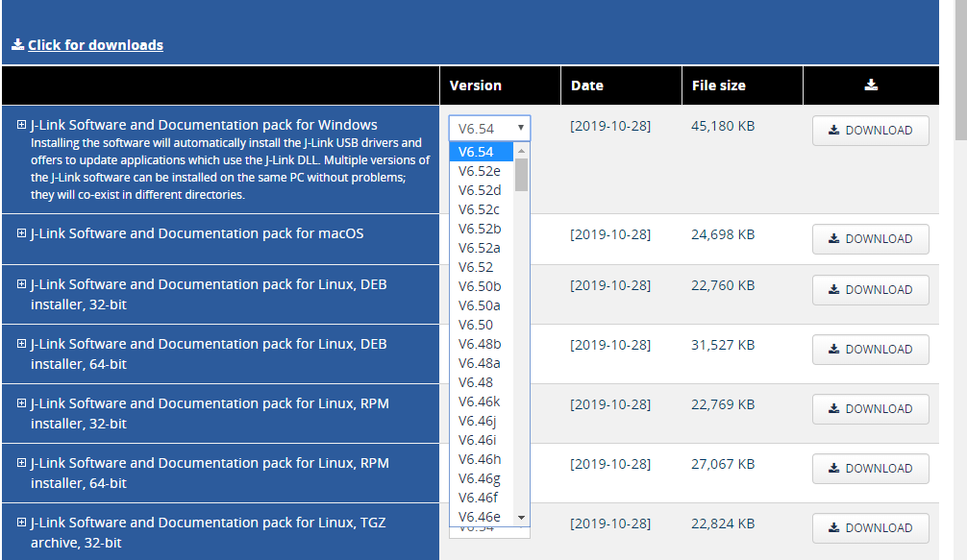Image resolution: width=967 pixels, height=560 pixels.
Task: Expand the Linux DEB installer 64-bit row
Action: [x=21, y=343]
